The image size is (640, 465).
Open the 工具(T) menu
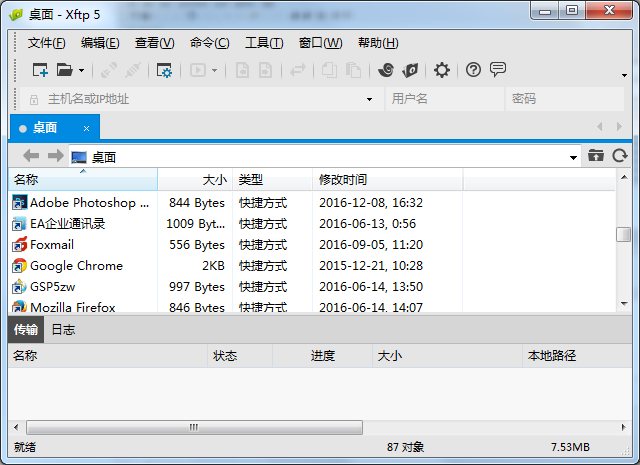tap(263, 43)
